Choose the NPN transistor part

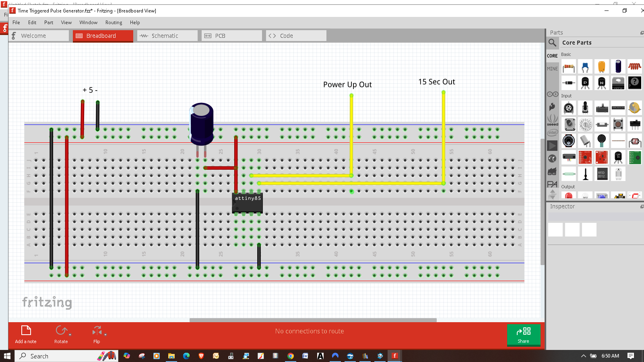[602, 83]
